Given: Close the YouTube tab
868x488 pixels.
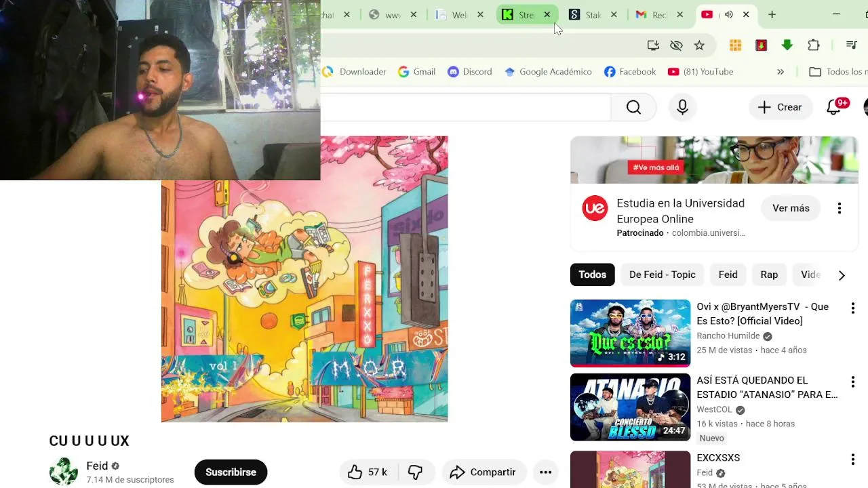Looking at the screenshot, I should (746, 14).
